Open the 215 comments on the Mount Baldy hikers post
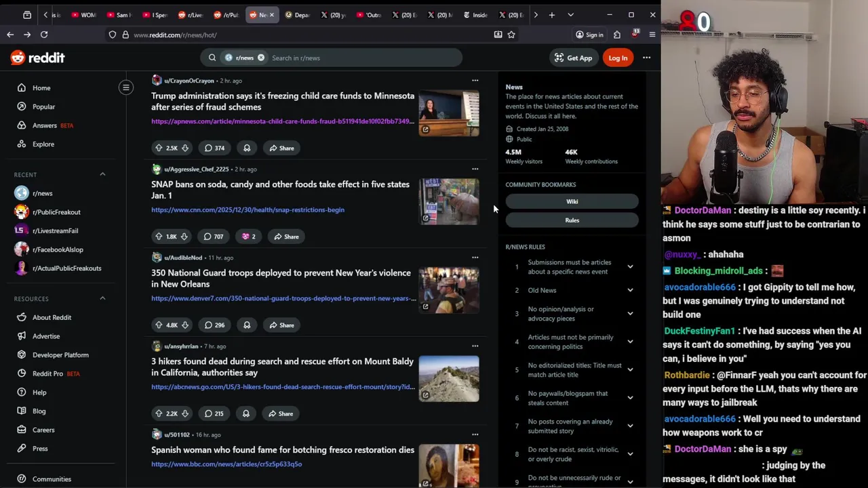The width and height of the screenshot is (868, 488). click(214, 413)
